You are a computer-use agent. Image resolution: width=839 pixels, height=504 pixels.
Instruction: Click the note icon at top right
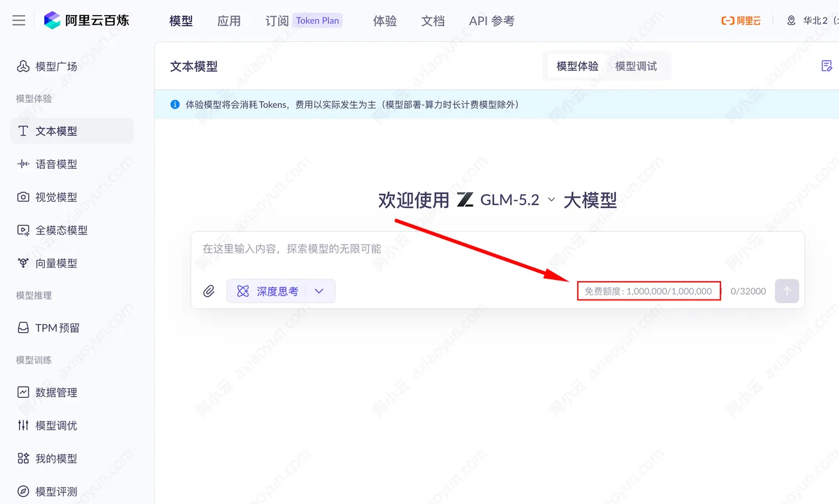827,66
